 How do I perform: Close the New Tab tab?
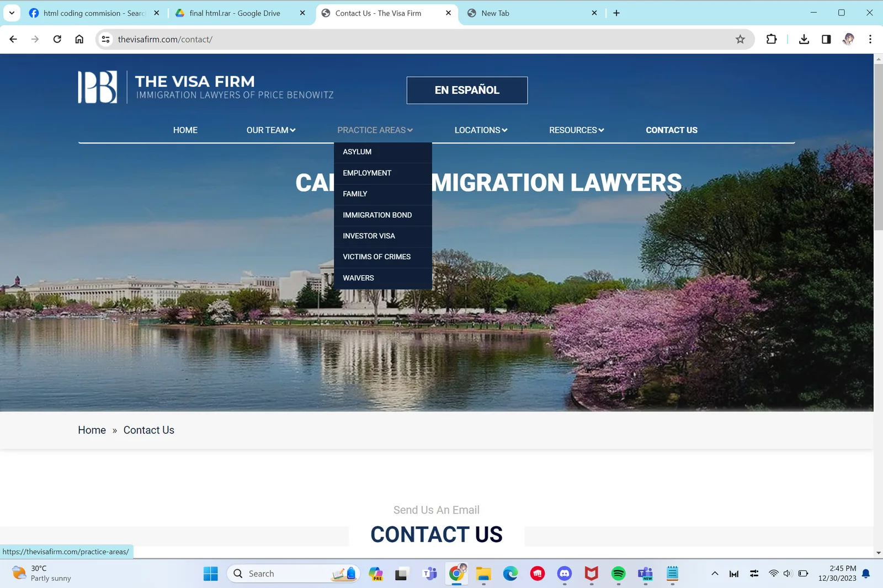[x=594, y=13]
